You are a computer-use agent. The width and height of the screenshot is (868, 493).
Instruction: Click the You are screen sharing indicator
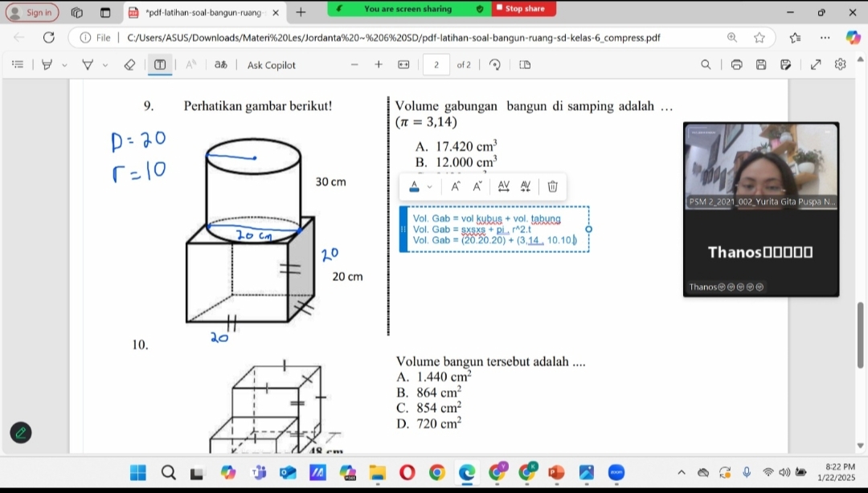[x=408, y=9]
